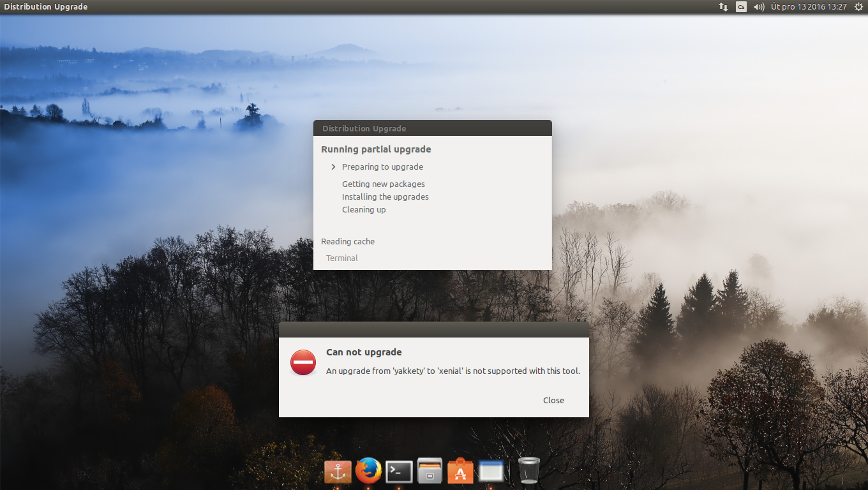Click the Distribution Upgrade window title bar

point(432,128)
